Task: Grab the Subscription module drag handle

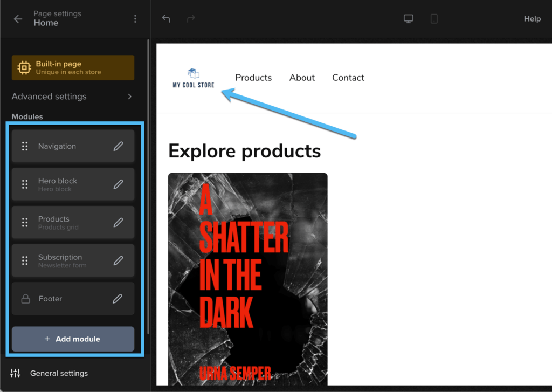Action: click(x=25, y=260)
